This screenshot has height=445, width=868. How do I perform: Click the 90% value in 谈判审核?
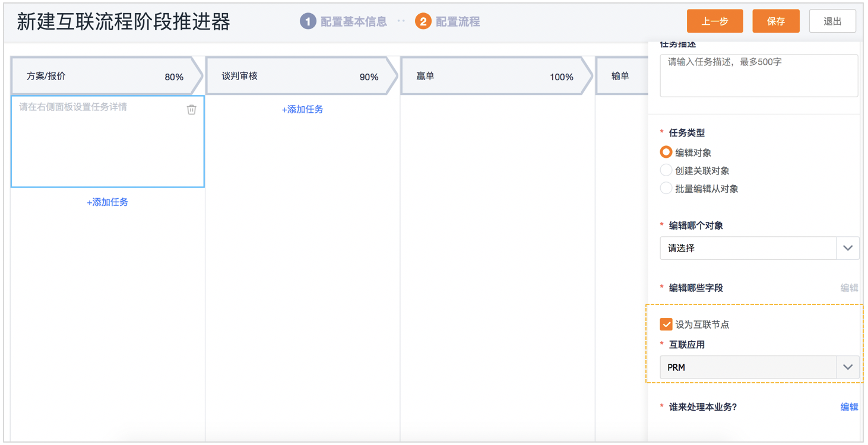pyautogui.click(x=369, y=77)
